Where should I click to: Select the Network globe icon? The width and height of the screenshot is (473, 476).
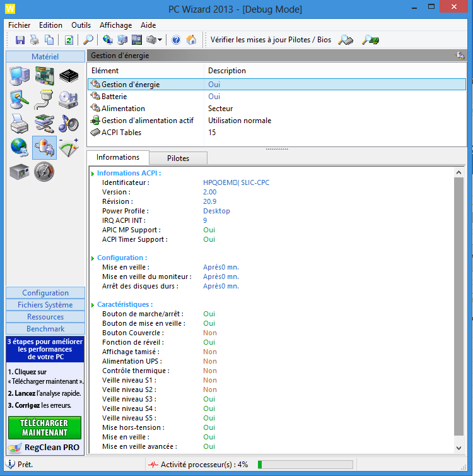coord(20,148)
